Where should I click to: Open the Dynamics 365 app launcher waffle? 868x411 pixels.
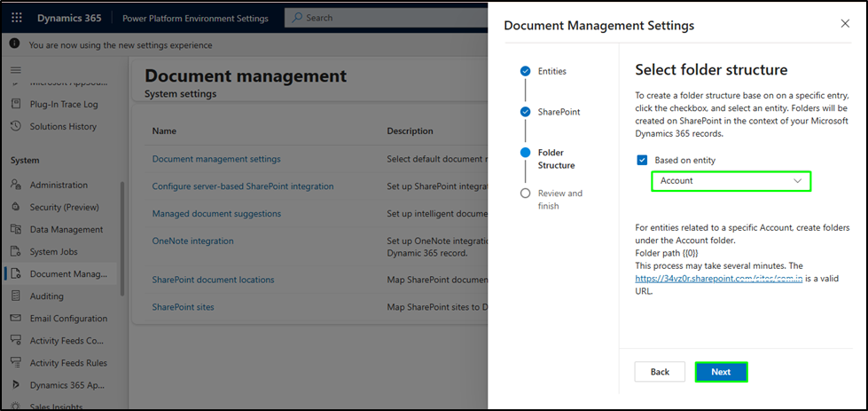17,18
